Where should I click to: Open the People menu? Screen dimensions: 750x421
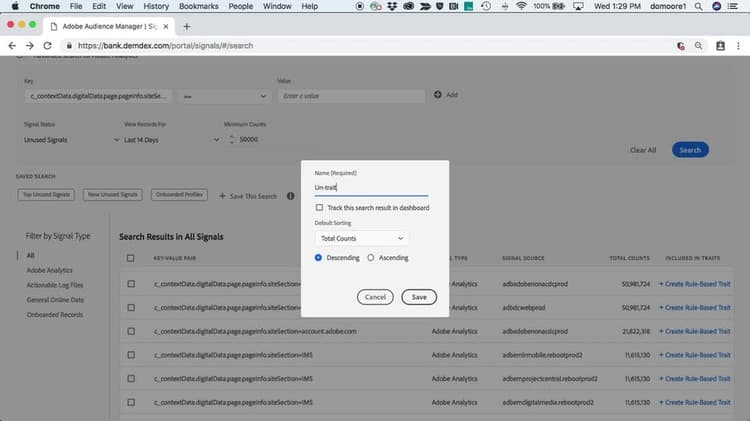(x=241, y=6)
